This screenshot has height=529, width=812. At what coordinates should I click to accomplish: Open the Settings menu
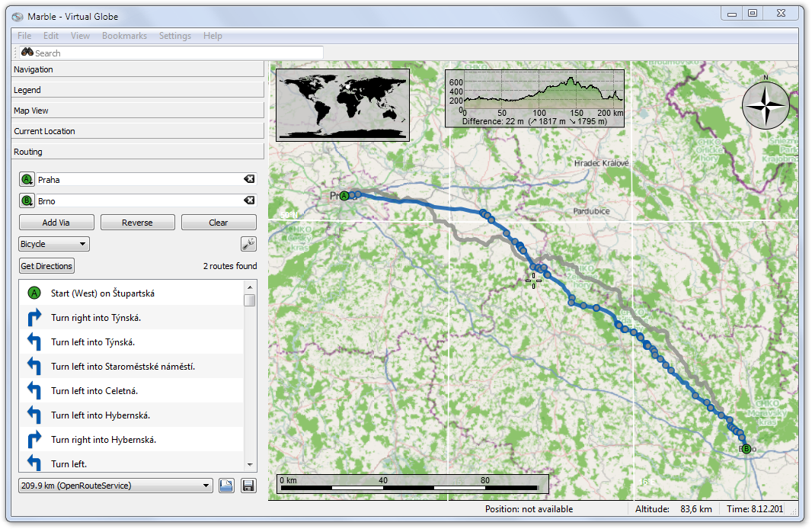pos(175,36)
